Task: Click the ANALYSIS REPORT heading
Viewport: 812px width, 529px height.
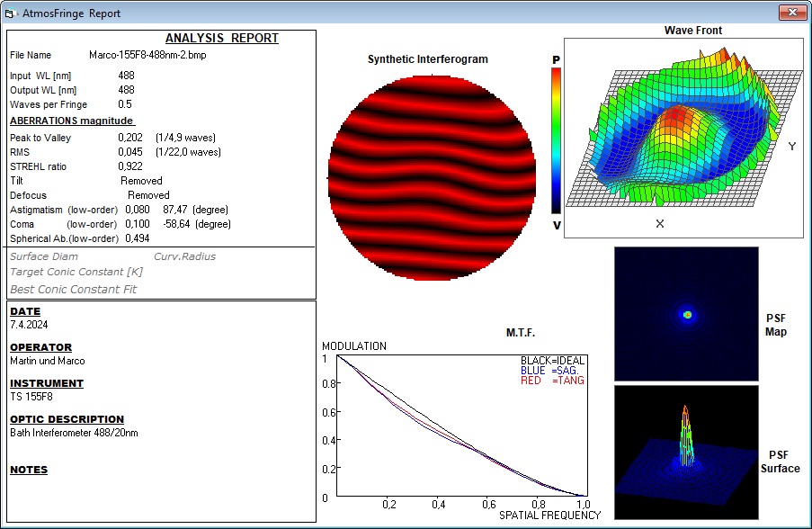Action: 221,39
